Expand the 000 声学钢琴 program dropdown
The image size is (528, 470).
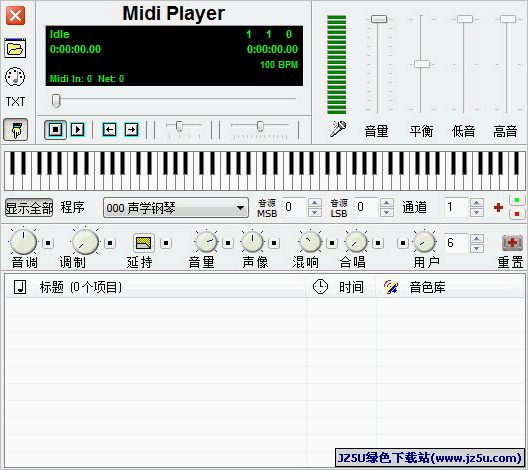[240, 208]
